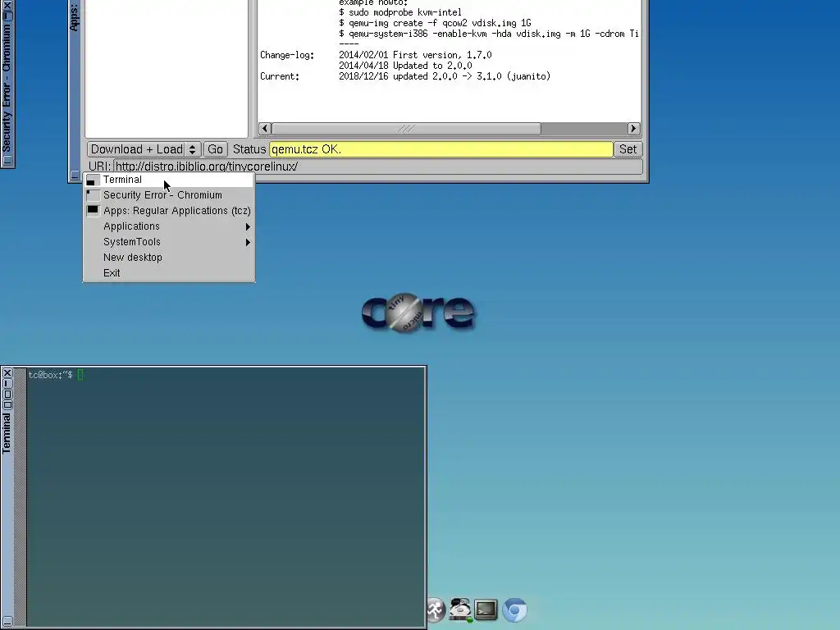Choose New desktop from the menu
The height and width of the screenshot is (630, 840).
click(169, 258)
